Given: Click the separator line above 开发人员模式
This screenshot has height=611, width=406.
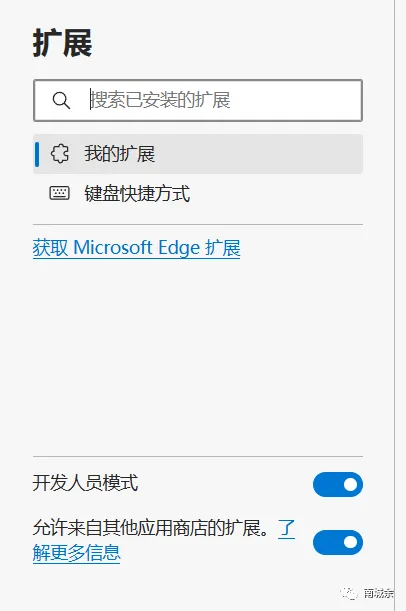Looking at the screenshot, I should point(198,456).
